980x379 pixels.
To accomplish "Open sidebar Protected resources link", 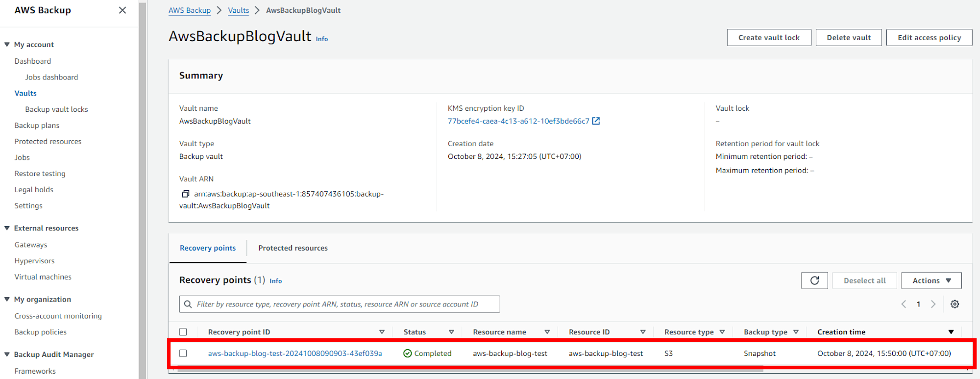I will pyautogui.click(x=48, y=141).
